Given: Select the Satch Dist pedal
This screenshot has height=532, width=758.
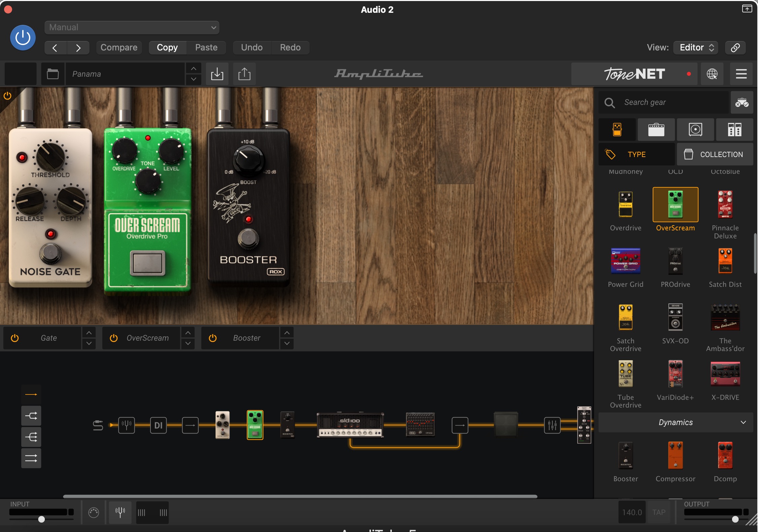Looking at the screenshot, I should pyautogui.click(x=725, y=261).
